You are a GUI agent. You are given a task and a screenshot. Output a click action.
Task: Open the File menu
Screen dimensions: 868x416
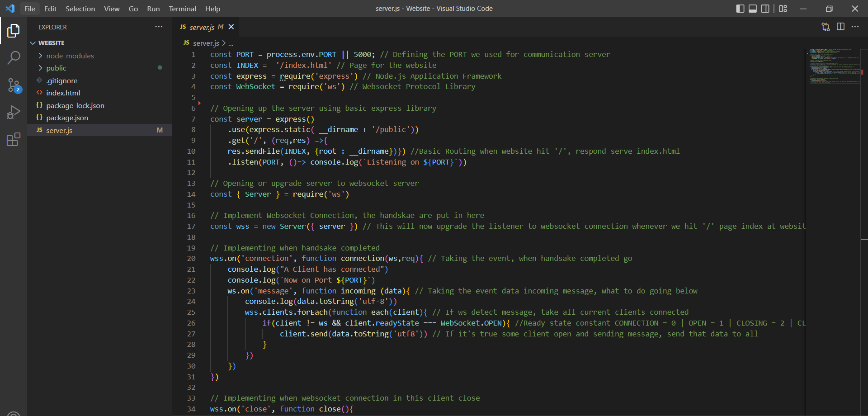coord(30,9)
